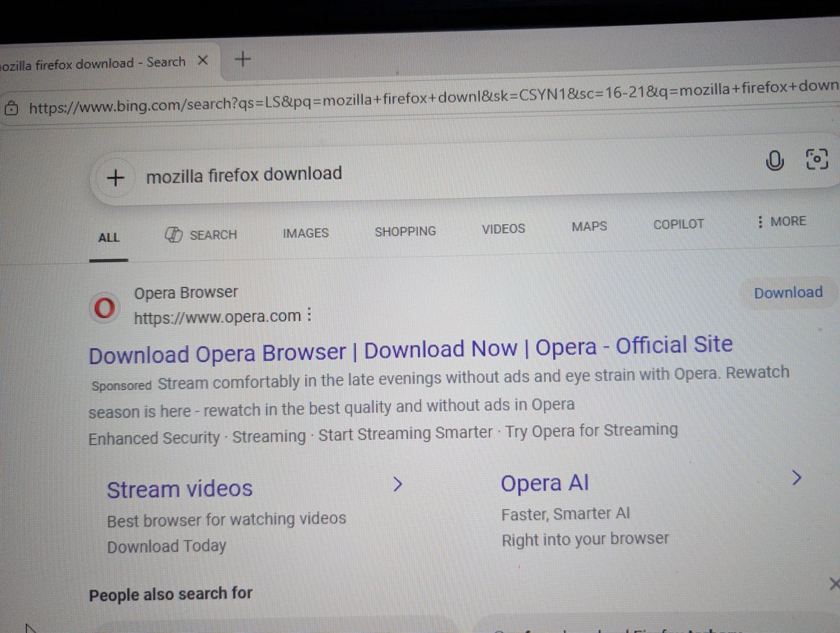The height and width of the screenshot is (633, 840).
Task: Click the Start Streaming Smarter link
Action: click(405, 433)
